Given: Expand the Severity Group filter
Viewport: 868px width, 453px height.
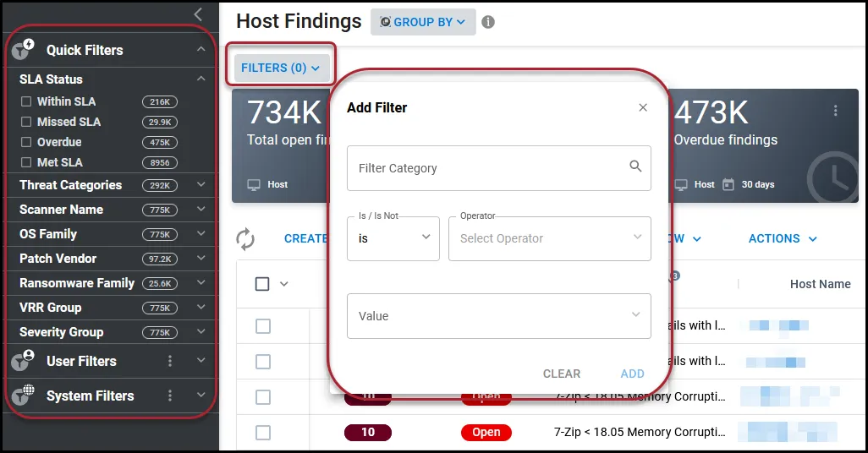Looking at the screenshot, I should [x=201, y=331].
